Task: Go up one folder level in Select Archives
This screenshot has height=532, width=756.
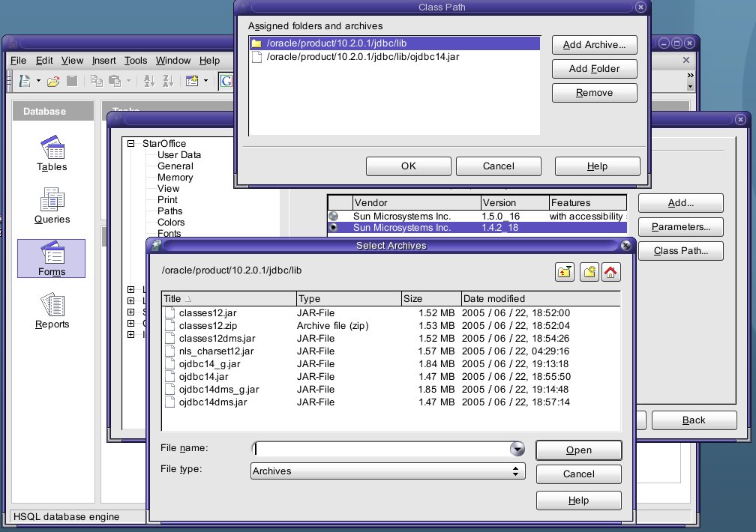Action: [x=565, y=272]
